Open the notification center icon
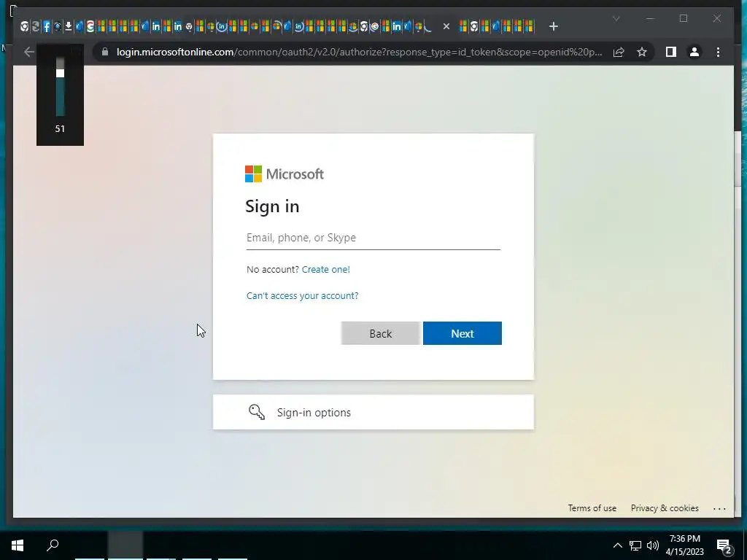747x560 pixels. pos(724,545)
